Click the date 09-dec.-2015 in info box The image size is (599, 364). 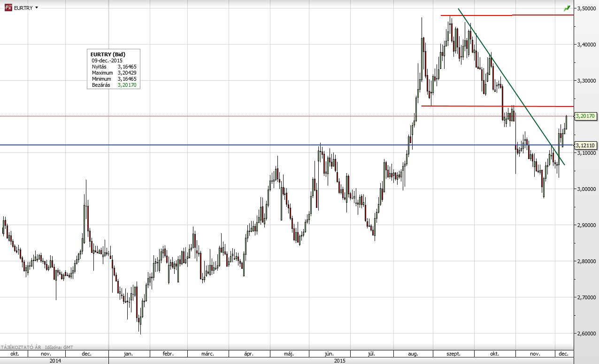point(107,61)
